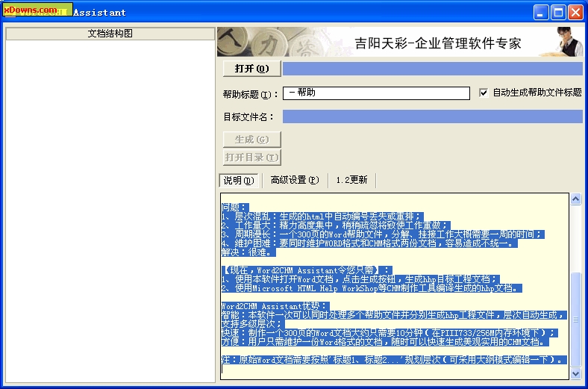
Task: Maximize the Assistant window
Action: click(558, 13)
